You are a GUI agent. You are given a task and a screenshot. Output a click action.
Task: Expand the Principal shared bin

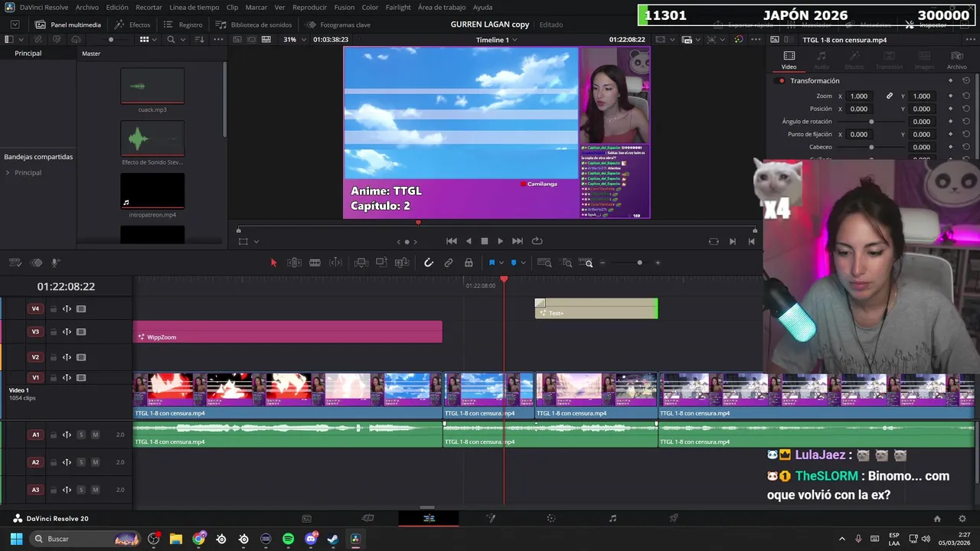pyautogui.click(x=8, y=173)
